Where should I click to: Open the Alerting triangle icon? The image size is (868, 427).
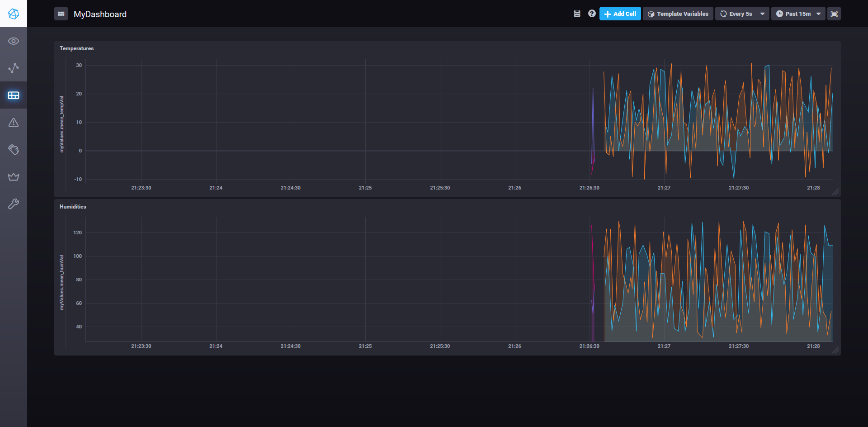(x=14, y=122)
